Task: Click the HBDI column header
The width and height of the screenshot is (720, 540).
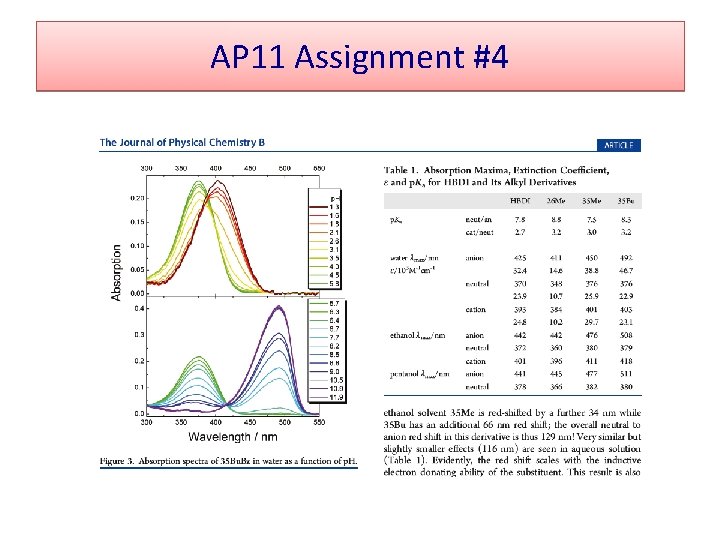Action: point(520,201)
